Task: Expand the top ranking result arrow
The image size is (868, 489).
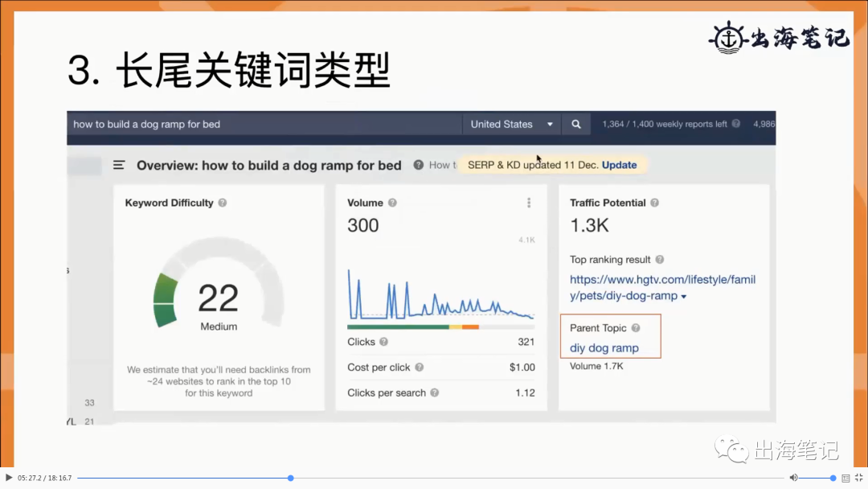Action: click(684, 297)
